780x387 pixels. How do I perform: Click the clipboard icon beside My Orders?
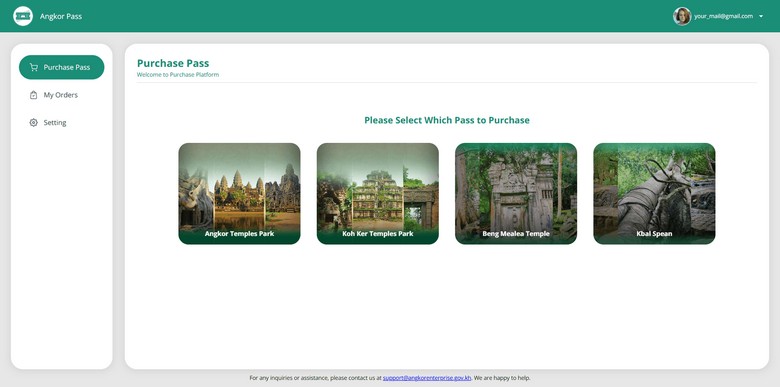pos(33,95)
